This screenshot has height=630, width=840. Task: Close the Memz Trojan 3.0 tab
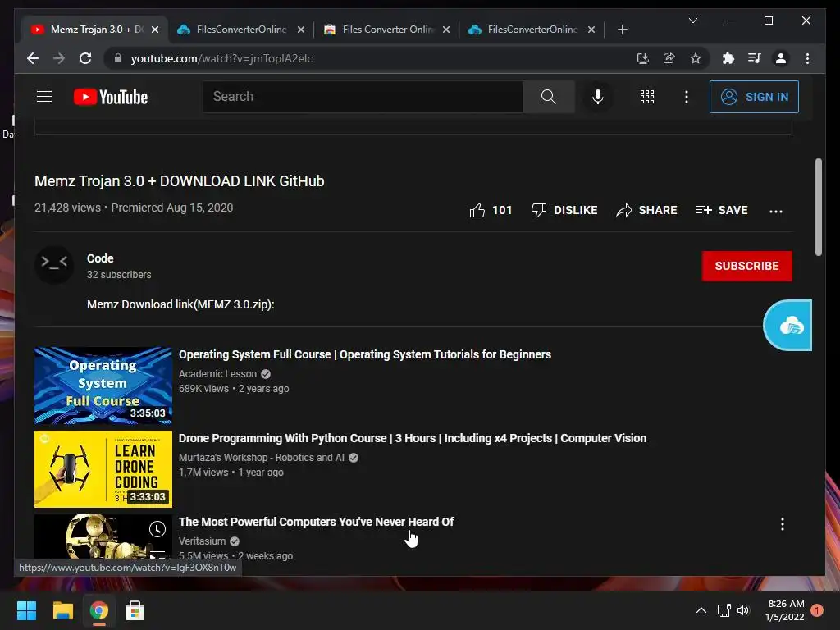(155, 30)
